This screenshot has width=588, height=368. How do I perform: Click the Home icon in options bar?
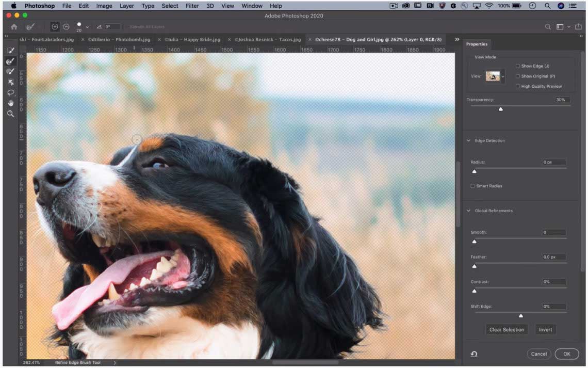click(14, 27)
